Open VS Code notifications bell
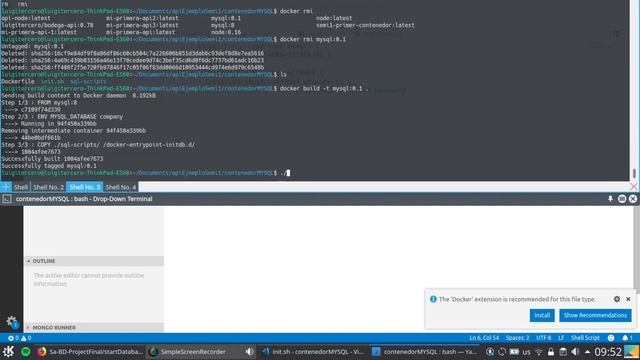 click(x=627, y=338)
